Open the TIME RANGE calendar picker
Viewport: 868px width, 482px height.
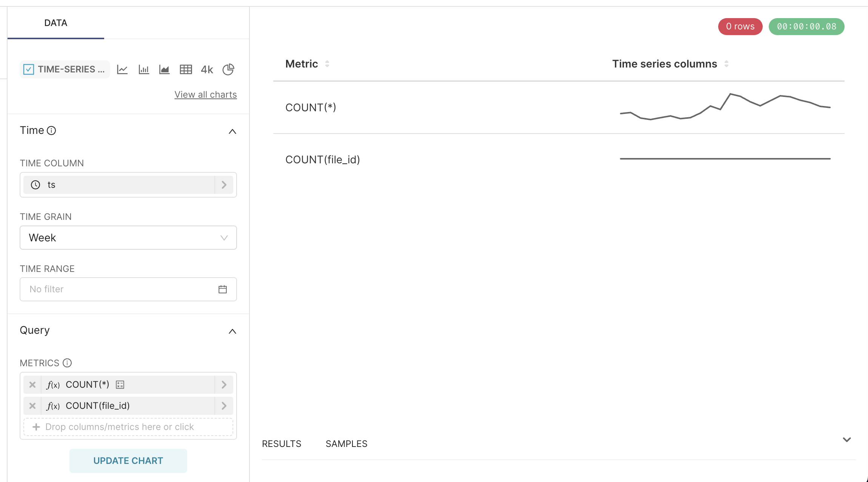tap(223, 289)
